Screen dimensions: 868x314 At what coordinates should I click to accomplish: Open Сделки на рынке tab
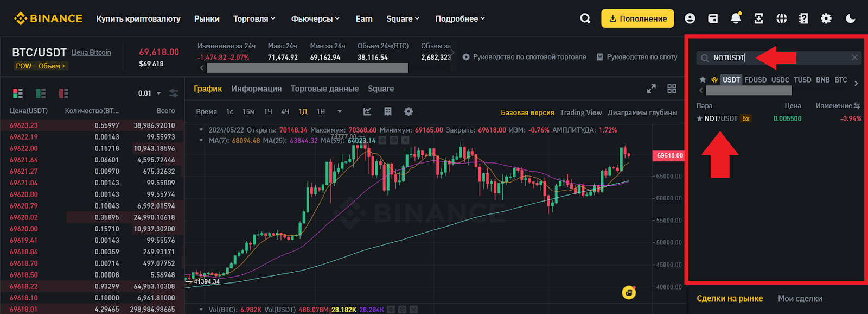tap(730, 298)
